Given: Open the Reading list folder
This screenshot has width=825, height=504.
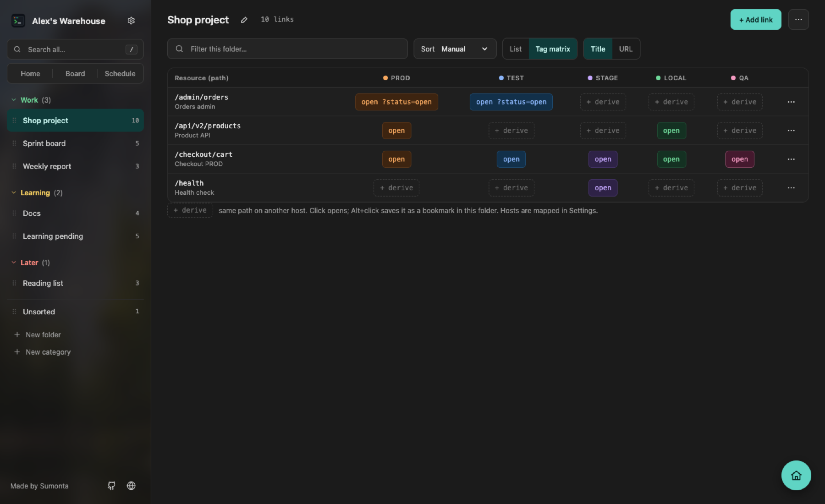Looking at the screenshot, I should point(75,283).
